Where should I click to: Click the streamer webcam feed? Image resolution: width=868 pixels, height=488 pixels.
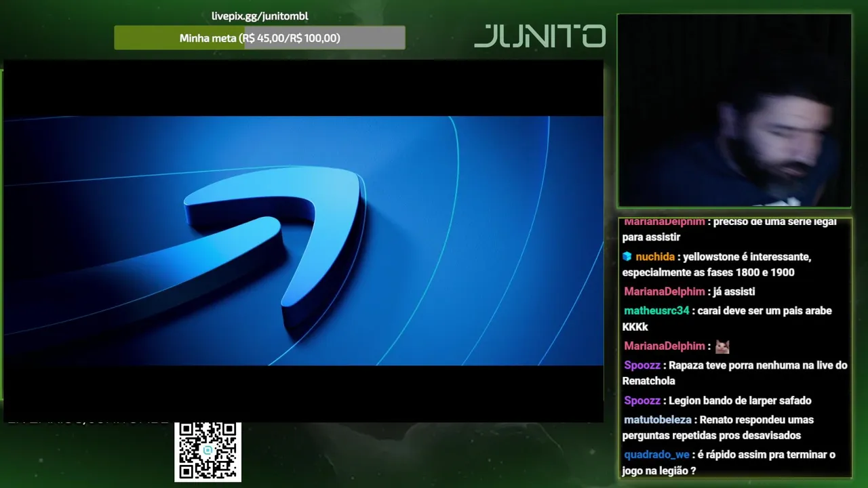[734, 110]
